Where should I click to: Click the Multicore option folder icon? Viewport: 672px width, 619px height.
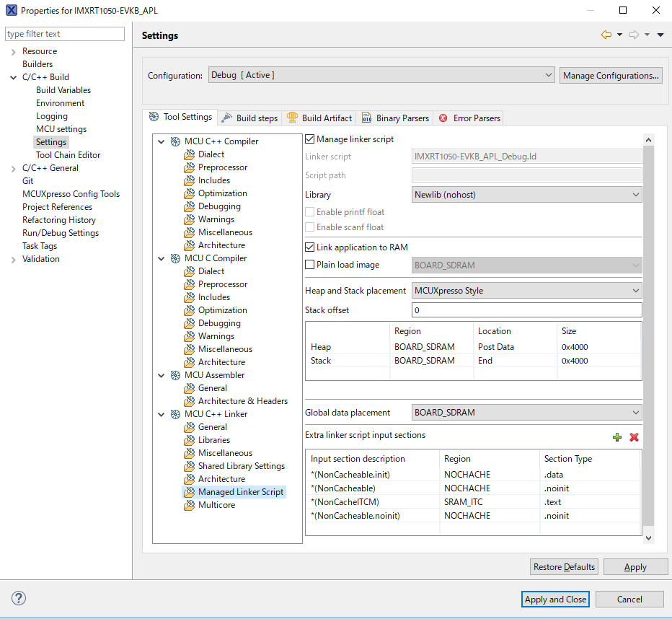189,506
